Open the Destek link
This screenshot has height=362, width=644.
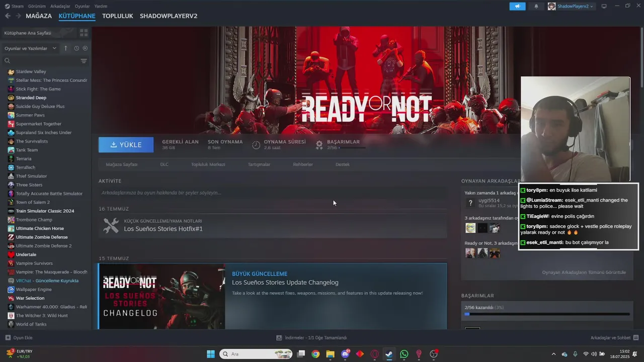[343, 164]
